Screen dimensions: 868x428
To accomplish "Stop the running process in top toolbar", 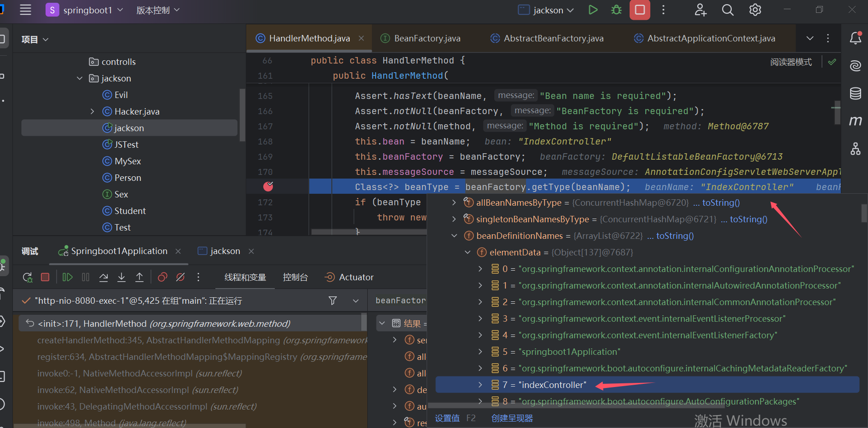I will (x=640, y=10).
